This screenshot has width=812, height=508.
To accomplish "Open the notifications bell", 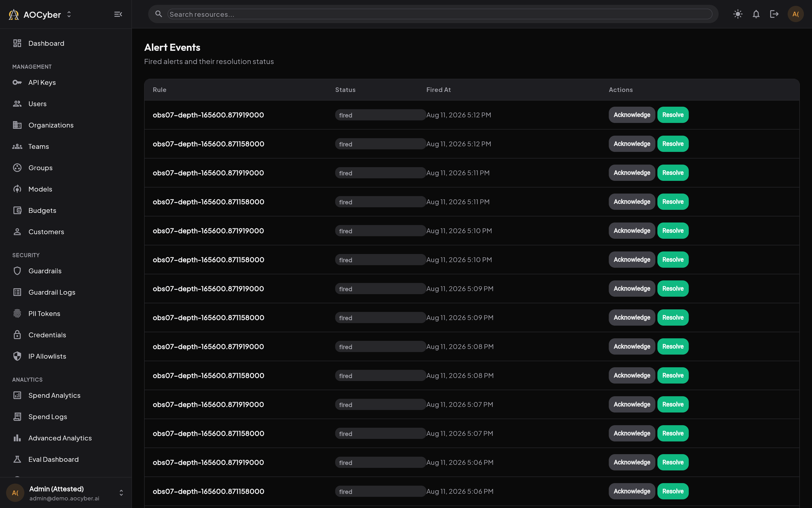I will (x=756, y=14).
